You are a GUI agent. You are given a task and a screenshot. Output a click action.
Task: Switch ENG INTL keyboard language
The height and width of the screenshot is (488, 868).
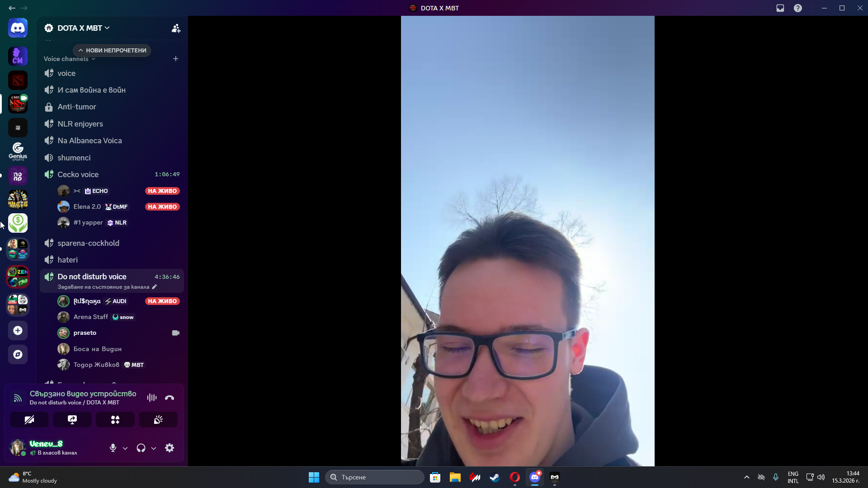coord(793,477)
